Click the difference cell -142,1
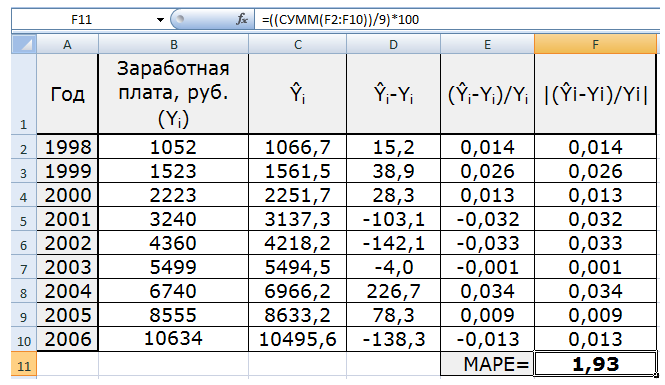 tap(394, 243)
